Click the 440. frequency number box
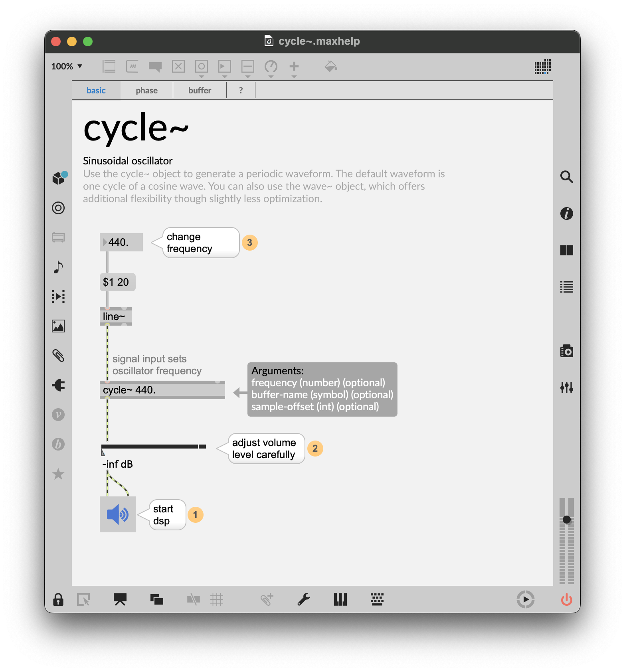The height and width of the screenshot is (672, 625). (121, 242)
